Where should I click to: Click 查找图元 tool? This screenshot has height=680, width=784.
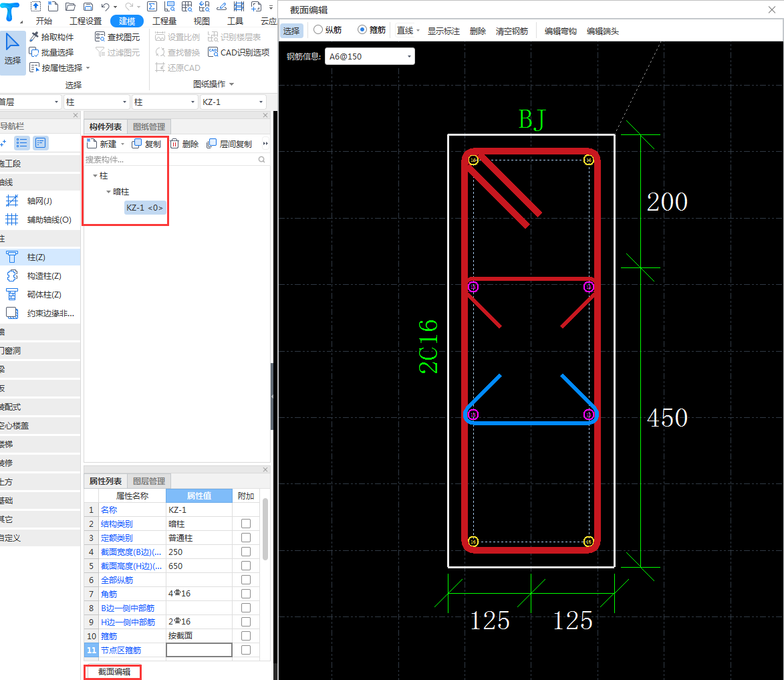[118, 37]
